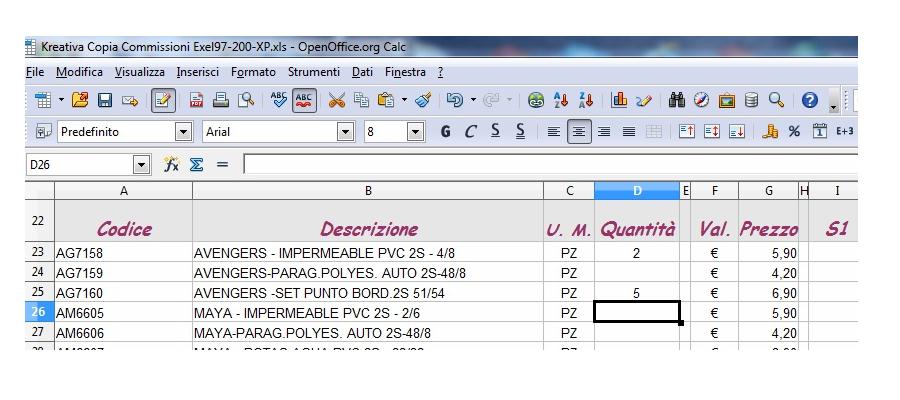Open the Visualizza menu
The width and height of the screenshot is (900, 400).
[139, 72]
